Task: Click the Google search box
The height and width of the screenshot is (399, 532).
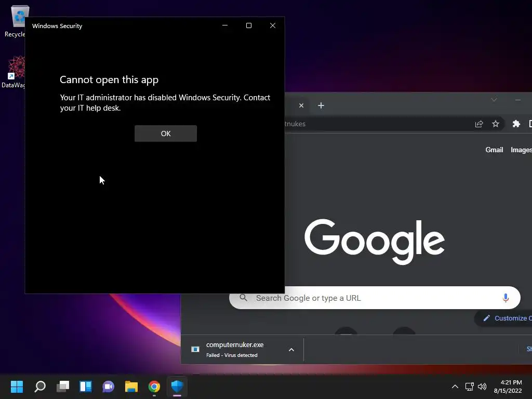Action: tap(375, 298)
